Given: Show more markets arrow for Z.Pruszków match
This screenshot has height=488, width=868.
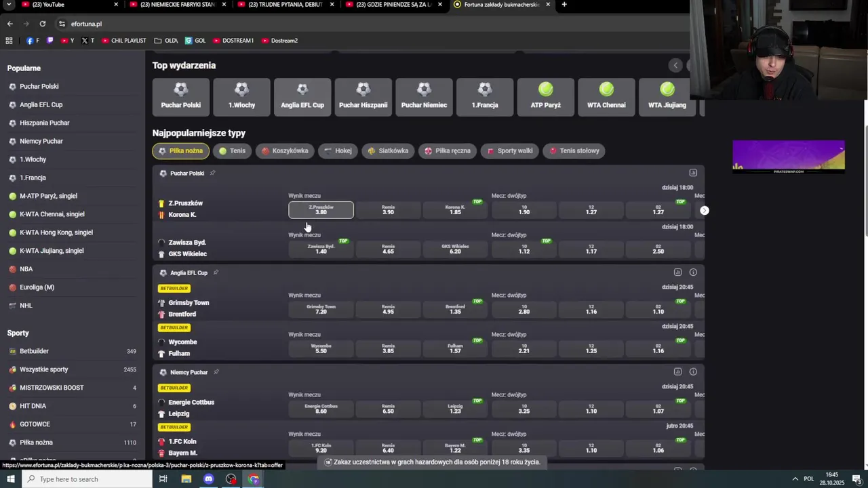Looking at the screenshot, I should click(x=705, y=211).
